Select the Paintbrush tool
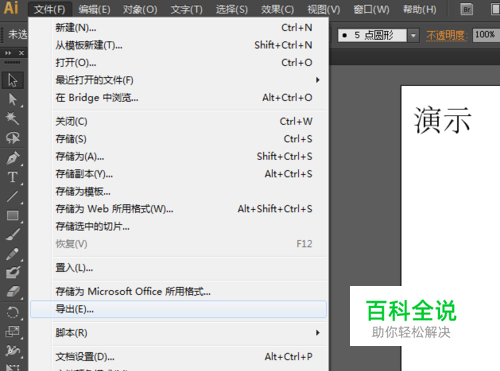 point(13,234)
